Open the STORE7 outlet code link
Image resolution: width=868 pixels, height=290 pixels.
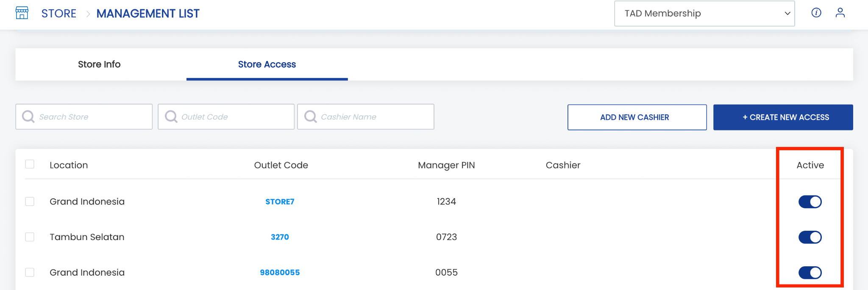pos(280,202)
